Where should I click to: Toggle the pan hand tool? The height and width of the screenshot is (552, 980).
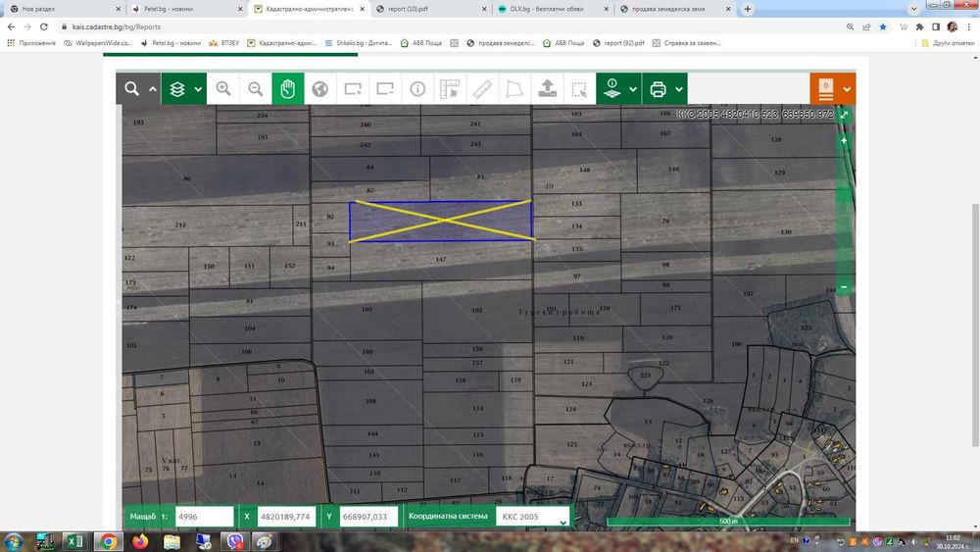(287, 89)
